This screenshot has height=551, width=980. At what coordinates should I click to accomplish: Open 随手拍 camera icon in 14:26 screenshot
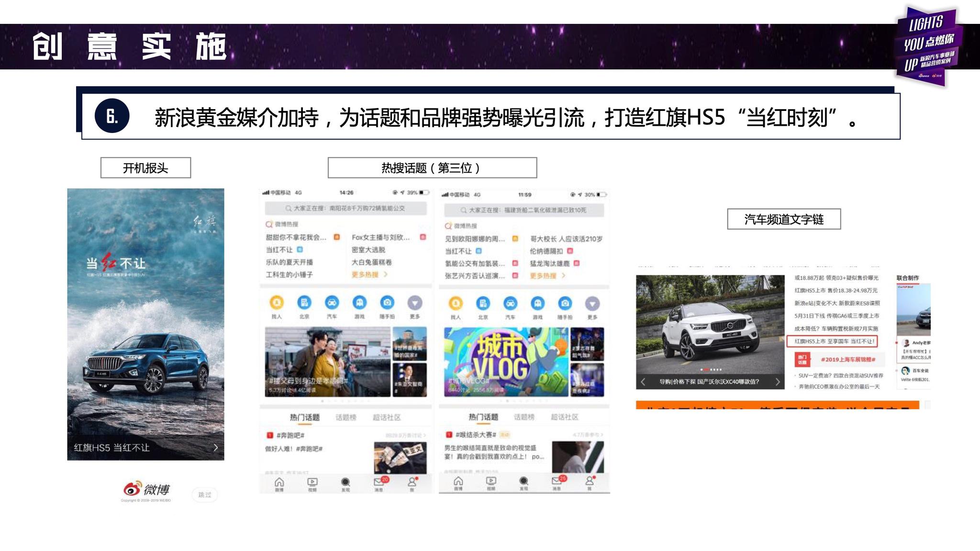pyautogui.click(x=387, y=303)
